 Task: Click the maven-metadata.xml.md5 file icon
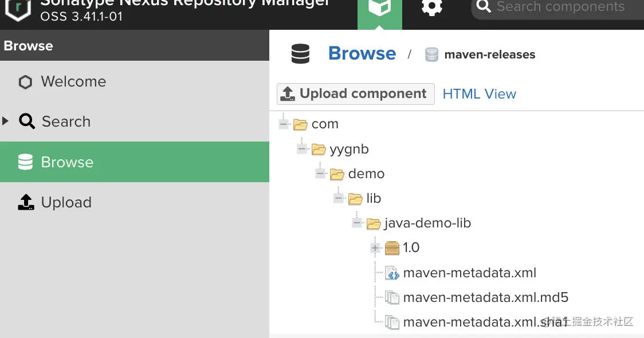tap(392, 298)
